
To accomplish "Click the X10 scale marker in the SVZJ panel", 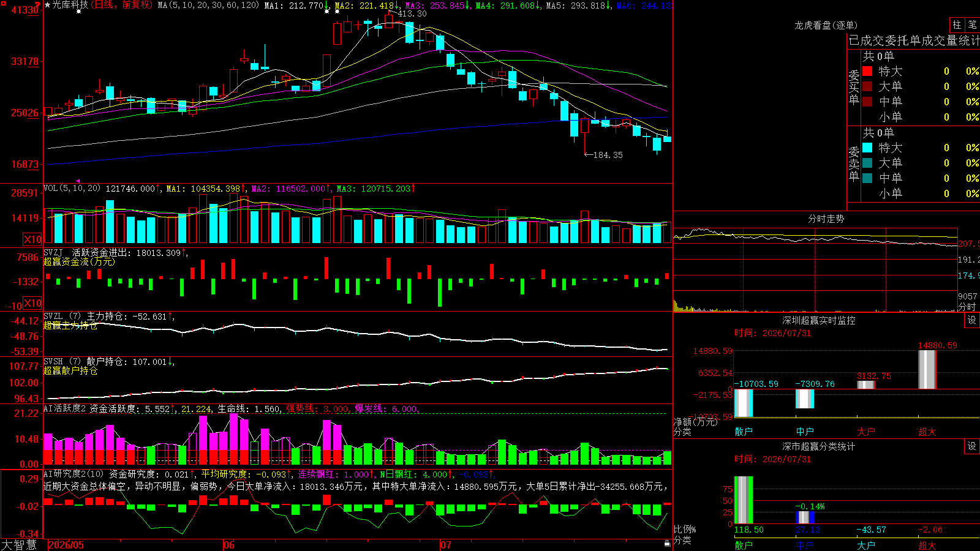I will click(32, 303).
